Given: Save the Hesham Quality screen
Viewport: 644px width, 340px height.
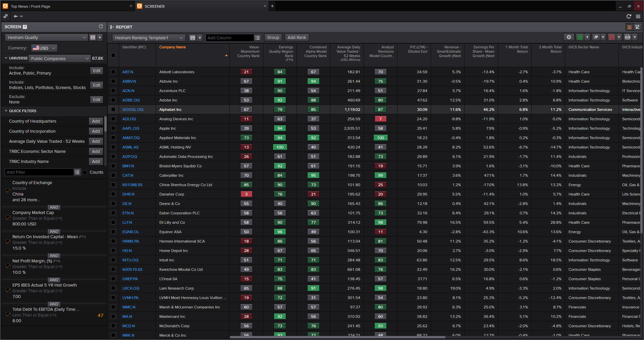Looking at the screenshot, I should click(x=92, y=38).
